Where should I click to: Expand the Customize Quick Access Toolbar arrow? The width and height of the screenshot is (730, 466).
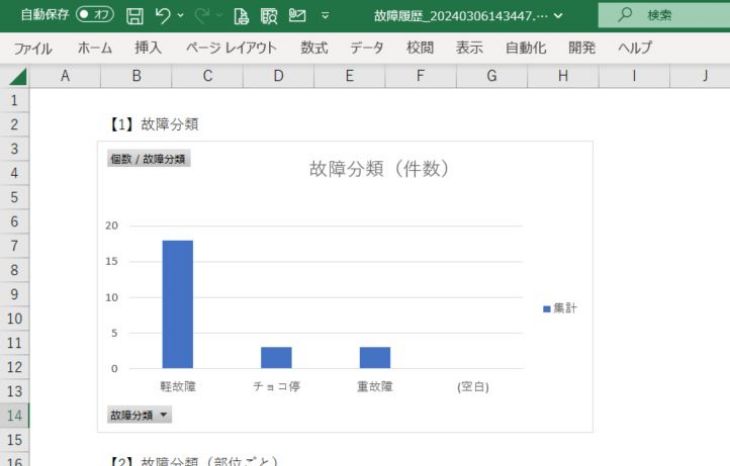click(x=325, y=16)
